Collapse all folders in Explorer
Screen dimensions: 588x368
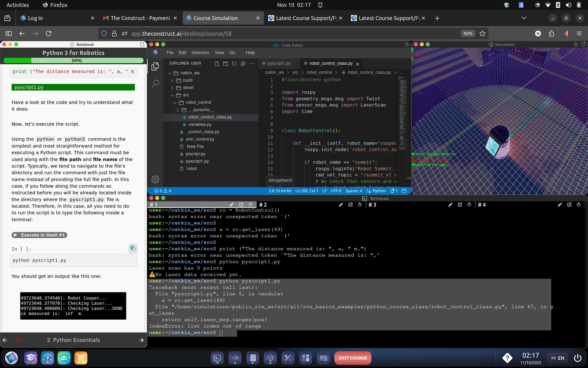(243, 63)
